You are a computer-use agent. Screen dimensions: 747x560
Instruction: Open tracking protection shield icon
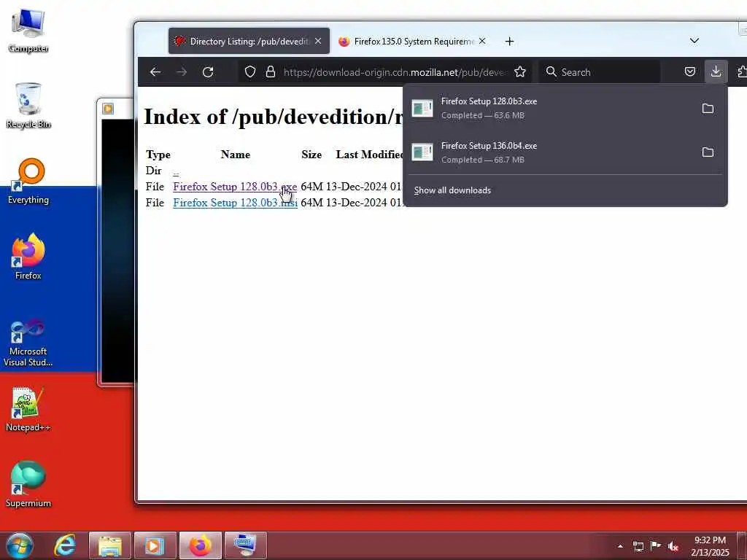pyautogui.click(x=250, y=72)
